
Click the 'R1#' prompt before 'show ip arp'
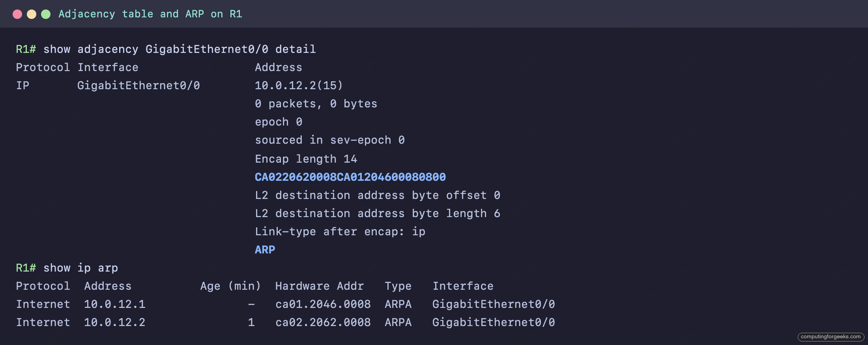click(26, 268)
